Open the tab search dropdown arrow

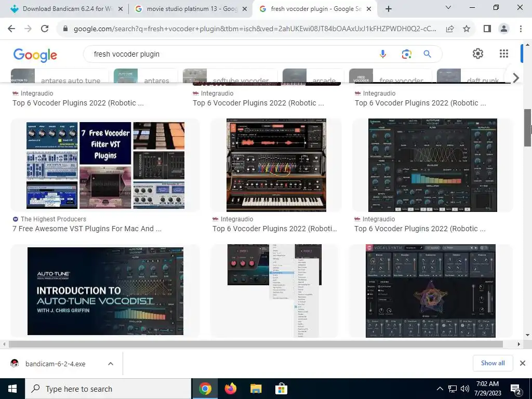448,7
